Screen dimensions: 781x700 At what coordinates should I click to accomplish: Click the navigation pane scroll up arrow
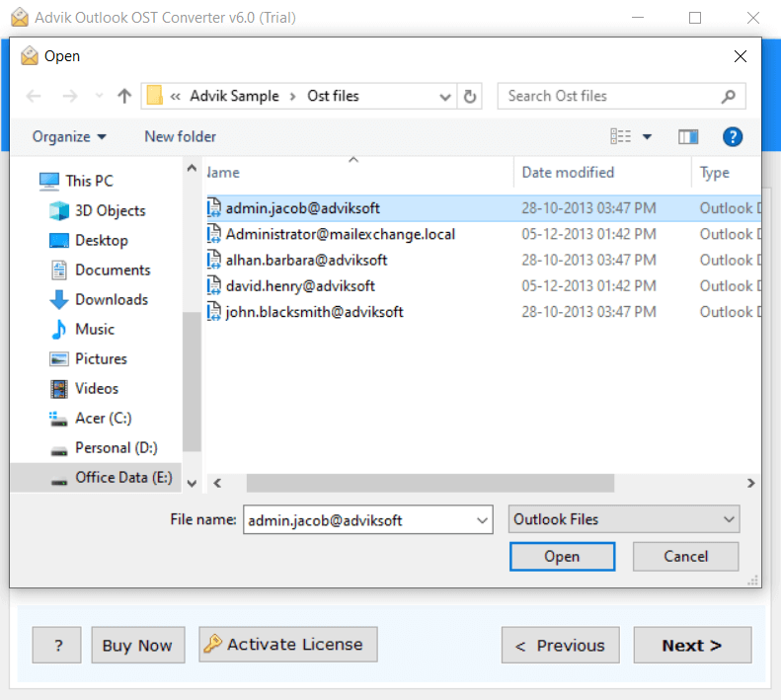tap(192, 169)
